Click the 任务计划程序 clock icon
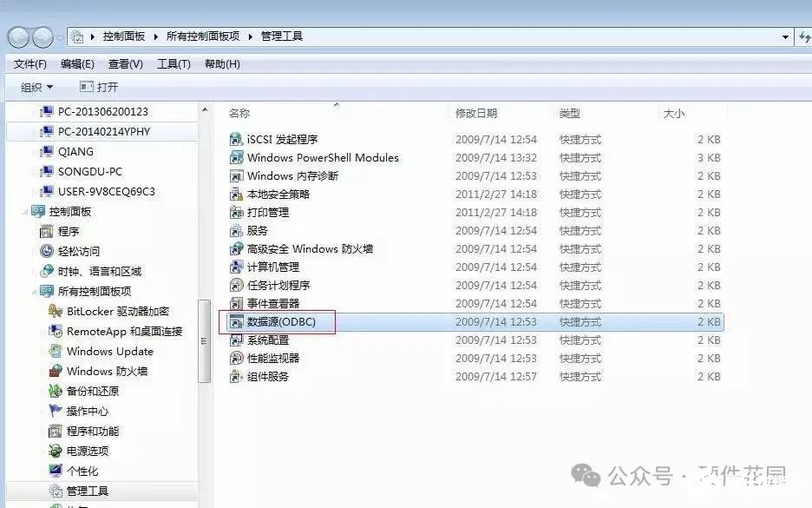 236,285
